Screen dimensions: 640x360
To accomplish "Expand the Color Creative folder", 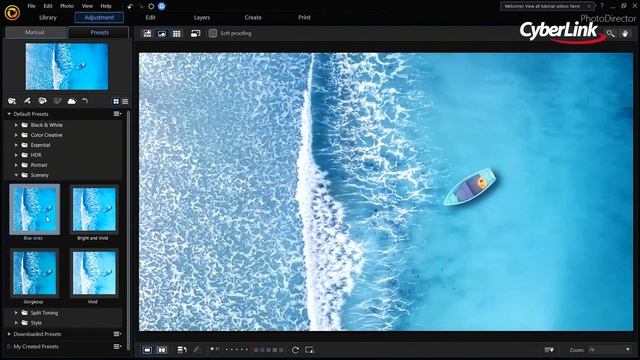I will pos(16,135).
